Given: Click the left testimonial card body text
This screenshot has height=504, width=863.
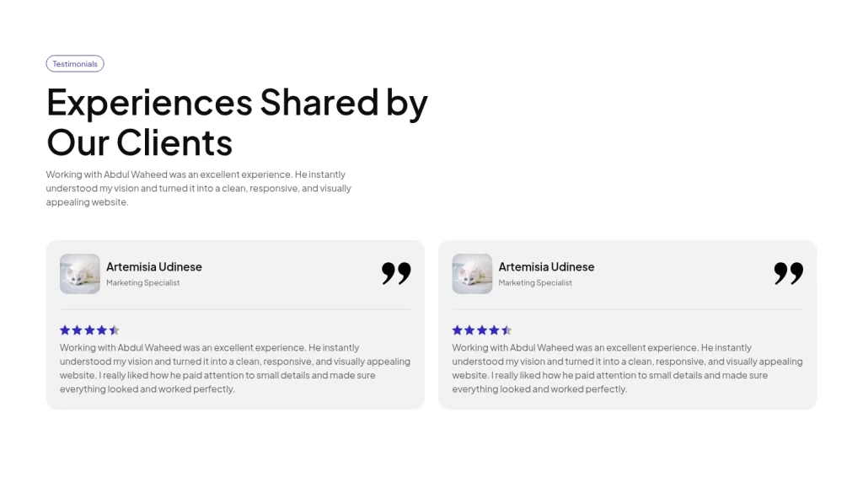Looking at the screenshot, I should point(234,367).
